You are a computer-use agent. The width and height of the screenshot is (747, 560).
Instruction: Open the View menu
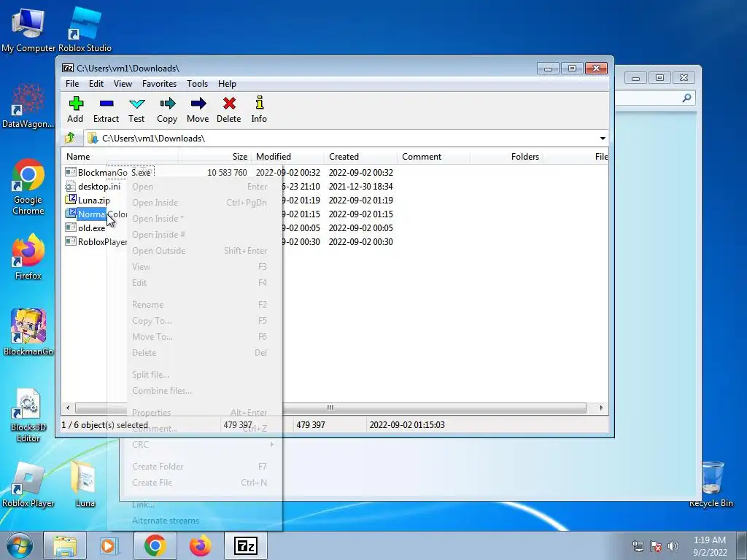coord(123,84)
